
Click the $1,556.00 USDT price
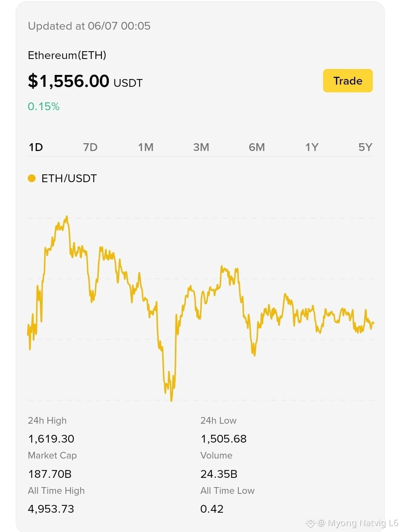(85, 81)
